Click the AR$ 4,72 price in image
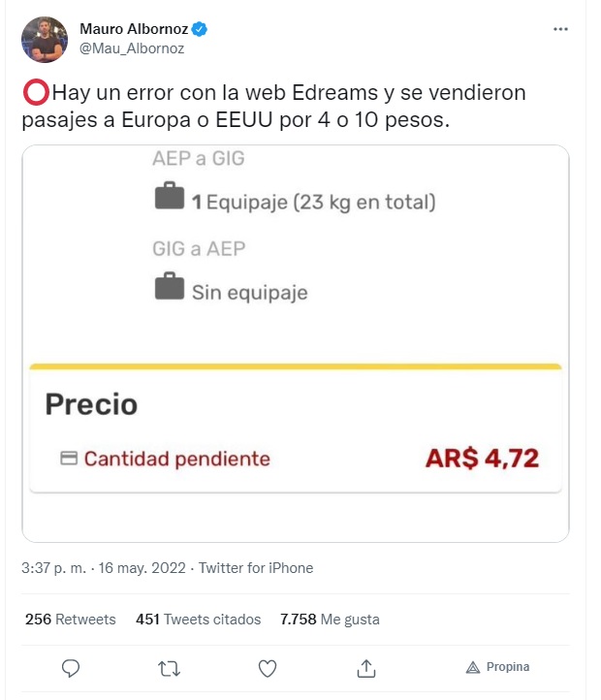Screen dimensions: 601x700 point(482,459)
